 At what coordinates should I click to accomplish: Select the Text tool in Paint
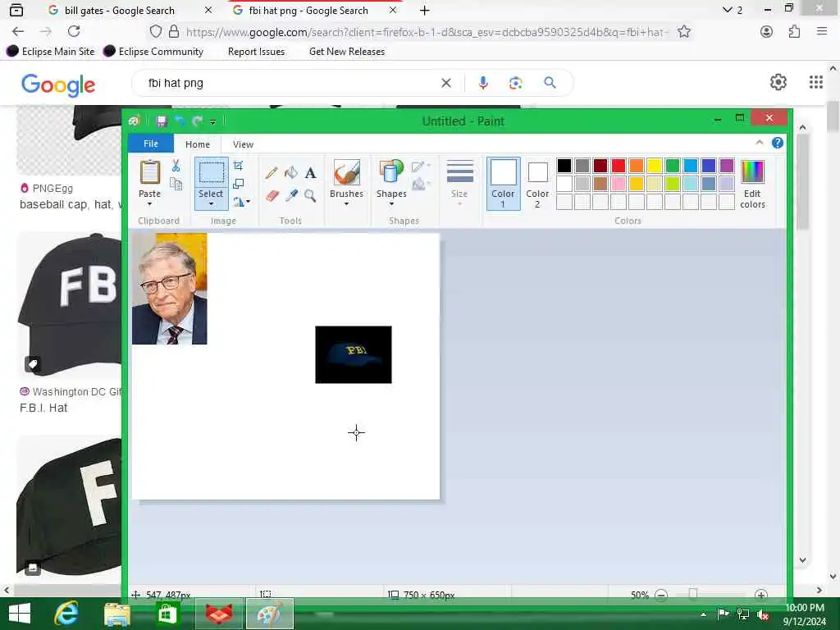[x=310, y=172]
